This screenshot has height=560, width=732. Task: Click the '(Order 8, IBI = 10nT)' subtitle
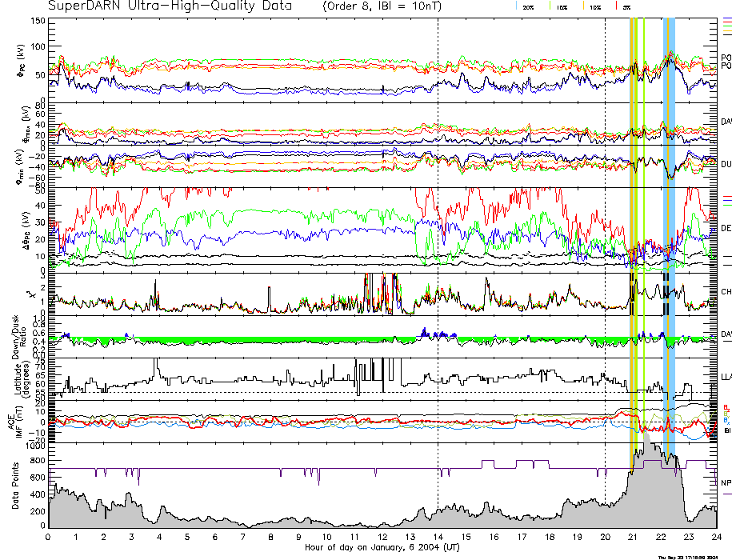(x=382, y=6)
